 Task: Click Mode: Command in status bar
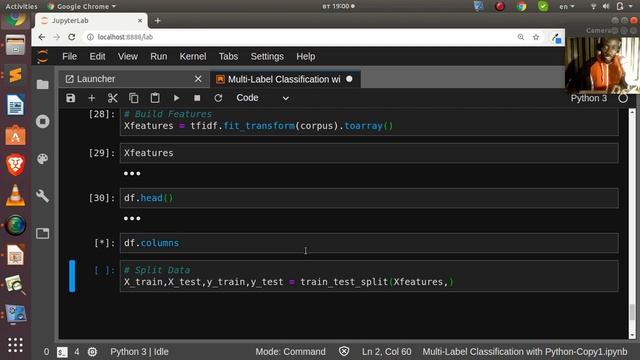290,352
